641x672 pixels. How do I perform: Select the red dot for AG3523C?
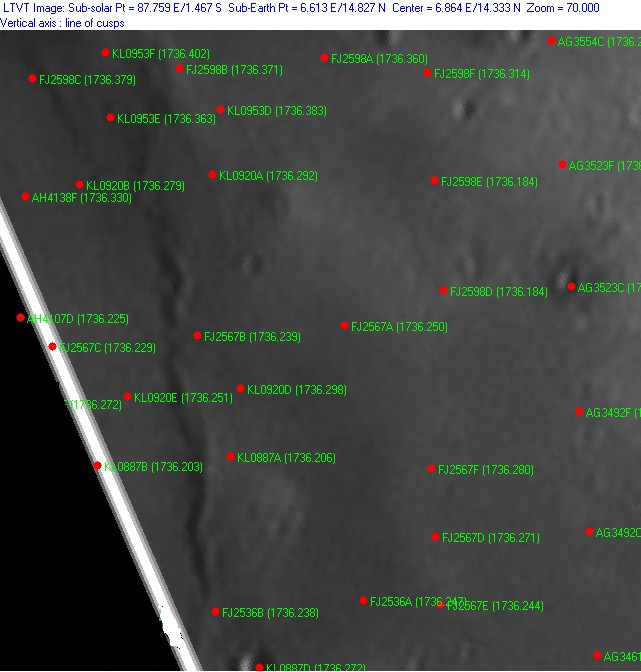[x=572, y=287]
